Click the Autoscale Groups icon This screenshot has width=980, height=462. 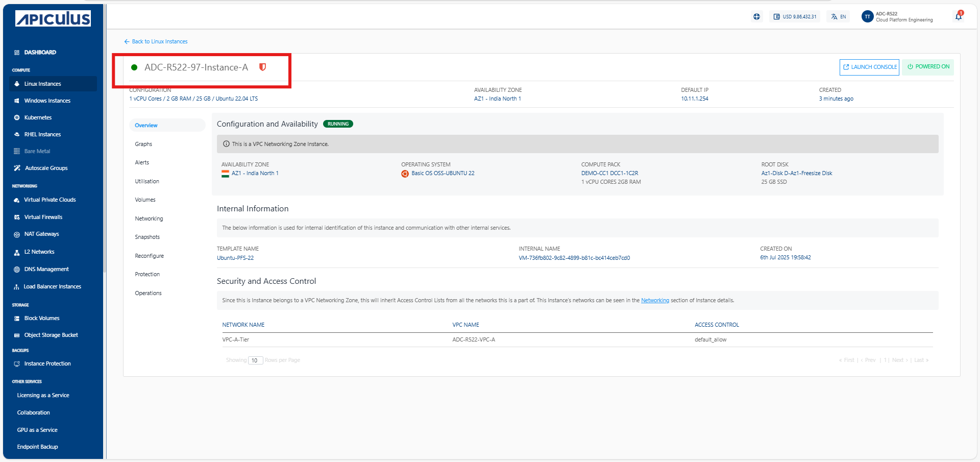pos(17,168)
